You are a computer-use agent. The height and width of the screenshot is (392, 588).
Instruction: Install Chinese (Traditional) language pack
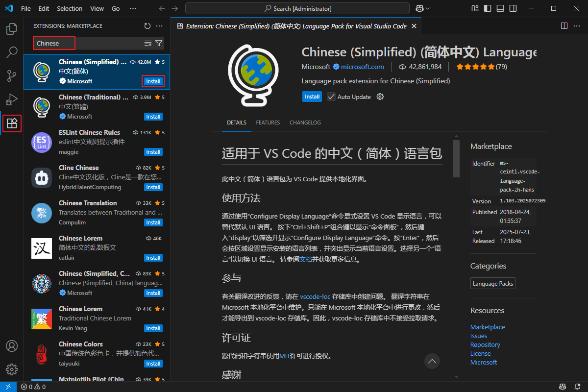tap(153, 117)
